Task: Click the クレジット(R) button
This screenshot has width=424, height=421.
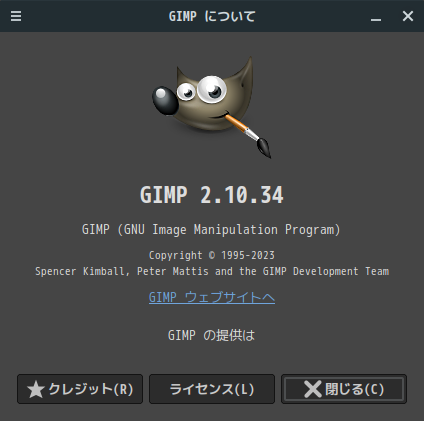Action: [x=80, y=389]
